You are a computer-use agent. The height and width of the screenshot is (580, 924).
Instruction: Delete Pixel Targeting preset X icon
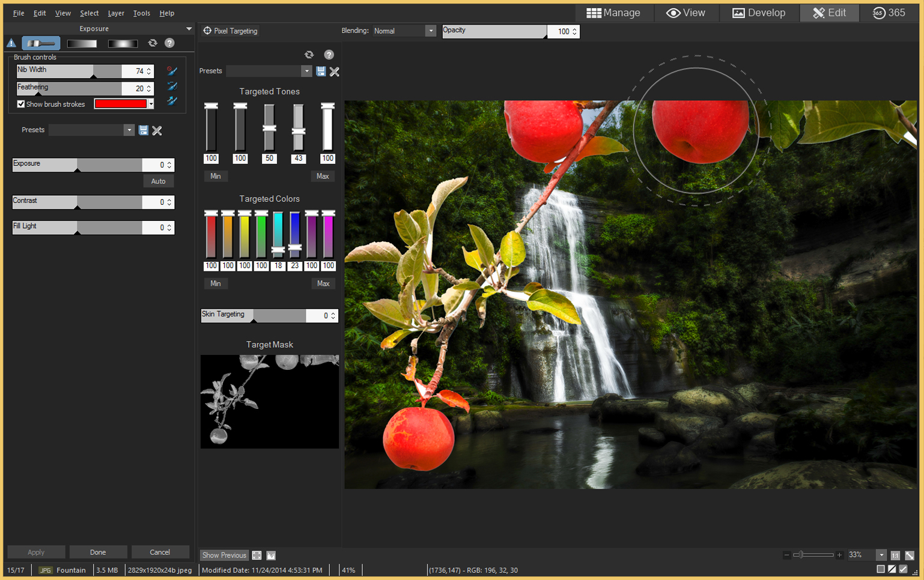coord(335,71)
